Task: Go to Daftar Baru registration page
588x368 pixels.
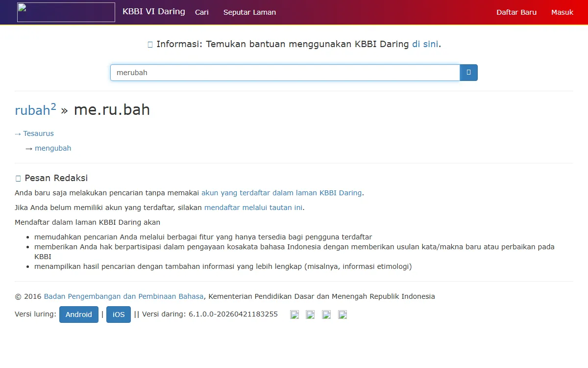Action: point(516,12)
